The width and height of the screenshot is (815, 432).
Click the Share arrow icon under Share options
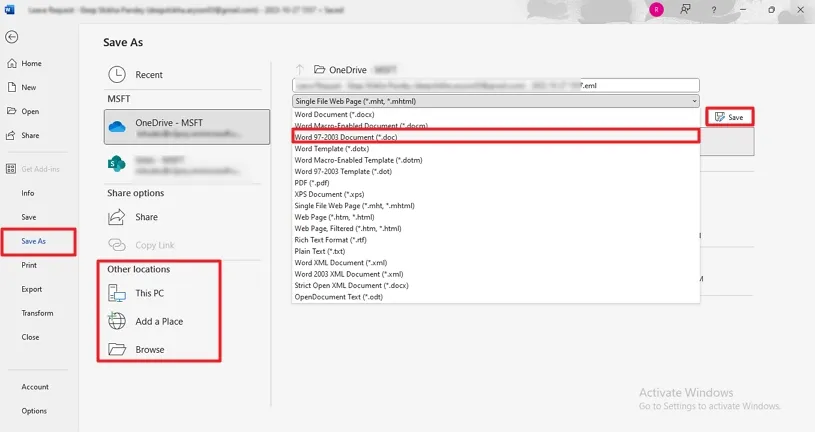click(116, 217)
